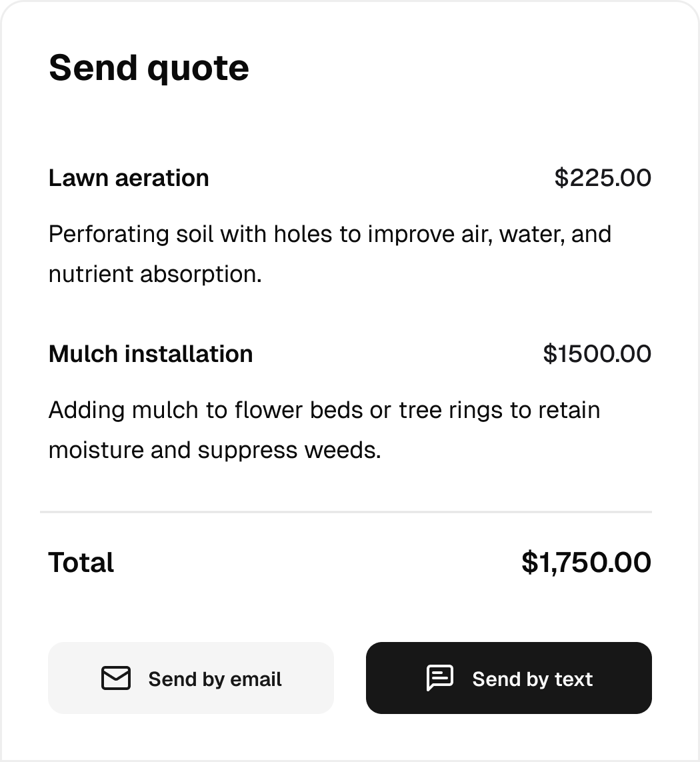Click the chat bubble text message icon

[440, 678]
